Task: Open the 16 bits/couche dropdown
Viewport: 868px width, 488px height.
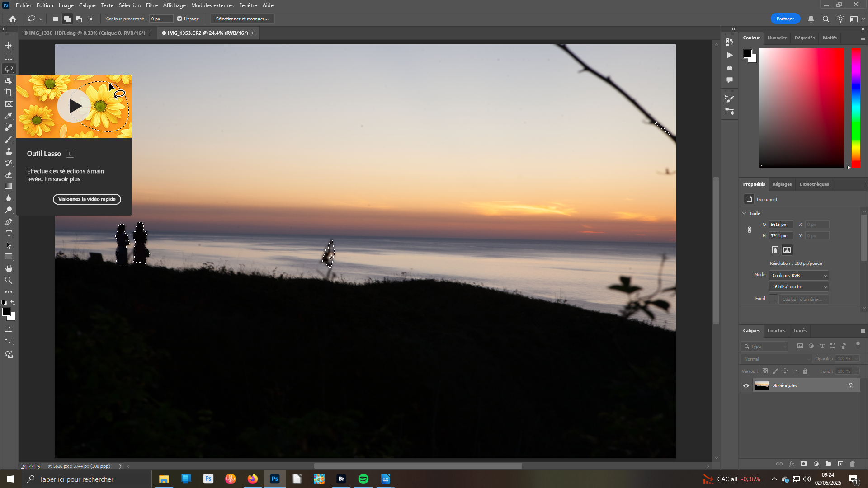Action: pos(799,287)
